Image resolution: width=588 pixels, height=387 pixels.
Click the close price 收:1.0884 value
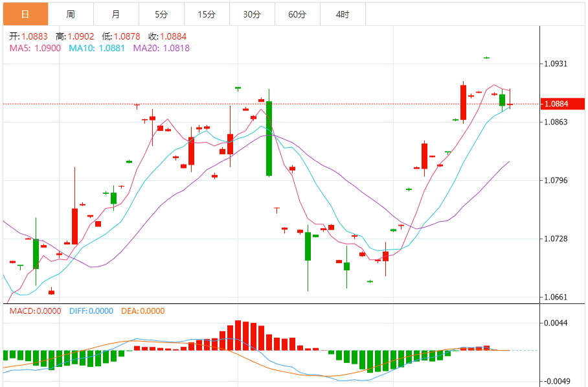[168, 36]
